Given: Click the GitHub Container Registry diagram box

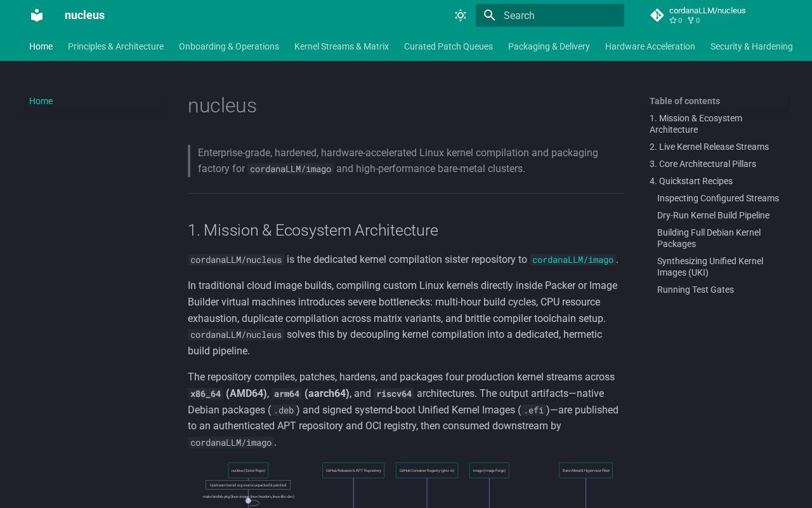Looking at the screenshot, I should (427, 471).
